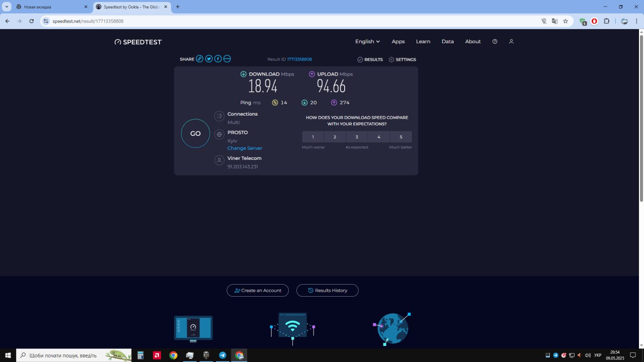Open the Calculator app in the taskbar
Screen dimensions: 644x362
point(141,355)
